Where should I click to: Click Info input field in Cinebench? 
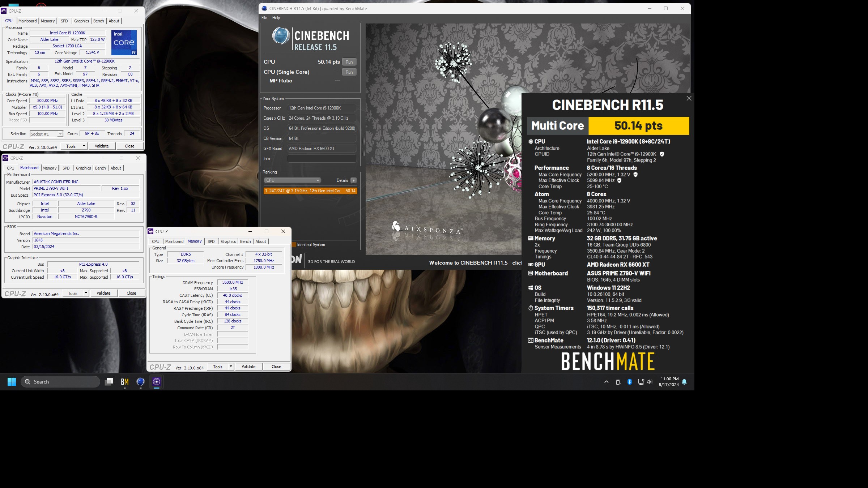coord(322,159)
